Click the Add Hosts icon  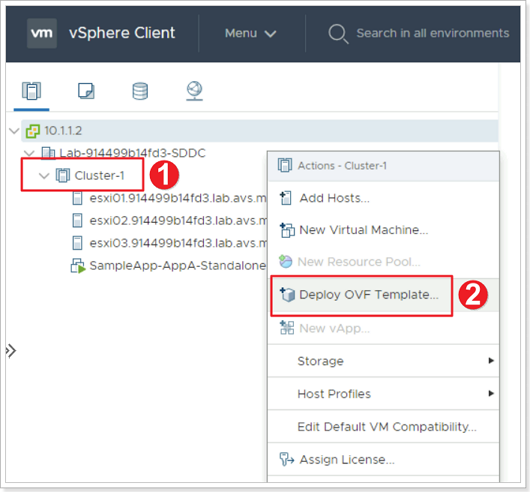[286, 198]
